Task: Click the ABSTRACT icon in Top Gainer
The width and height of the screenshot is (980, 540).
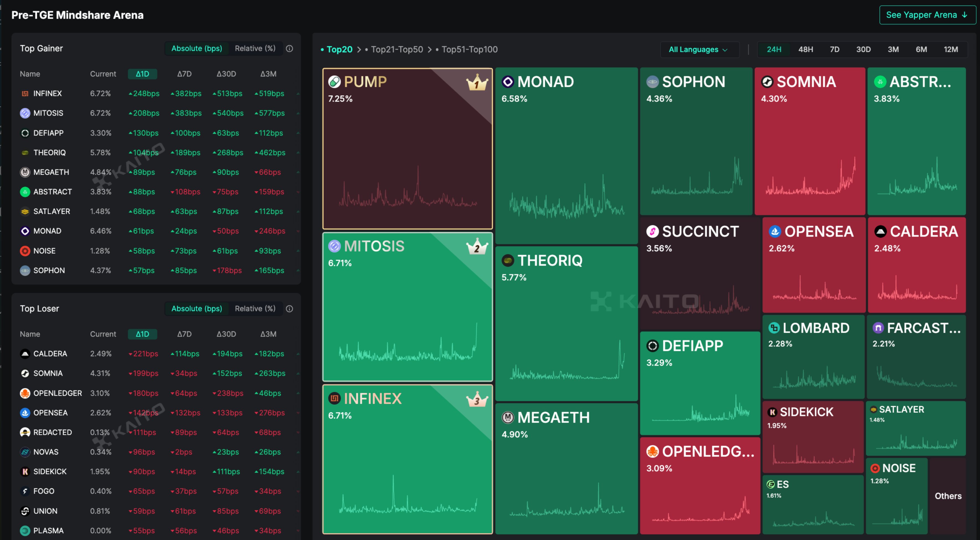Action: 25,192
